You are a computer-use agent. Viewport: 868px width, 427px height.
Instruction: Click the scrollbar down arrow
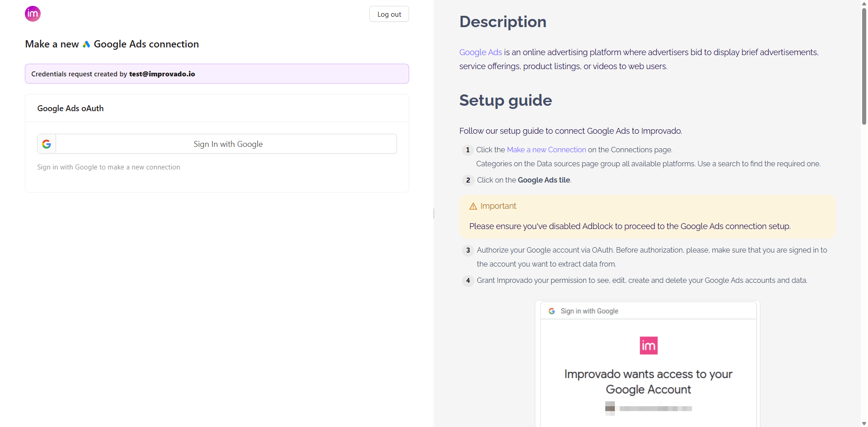864,423
